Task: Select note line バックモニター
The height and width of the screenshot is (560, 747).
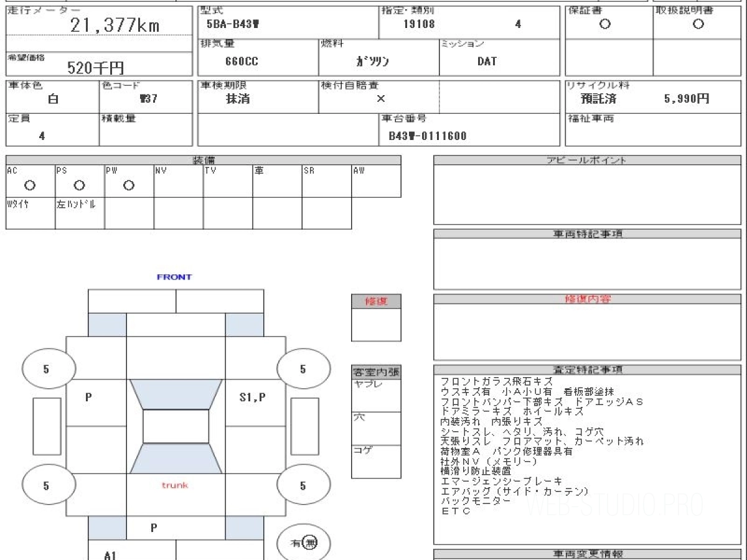Action: click(x=476, y=501)
